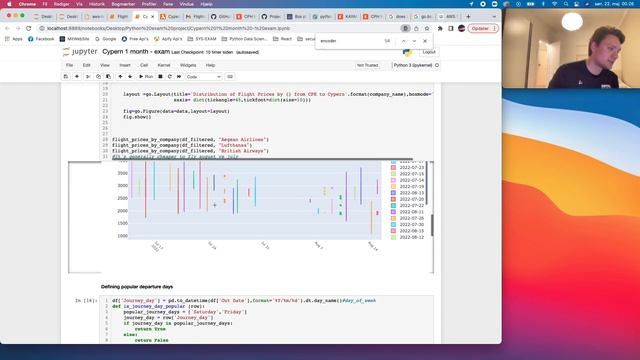Toggle the 2022-07-15 legend trace
The image size is (640, 360).
point(407,174)
